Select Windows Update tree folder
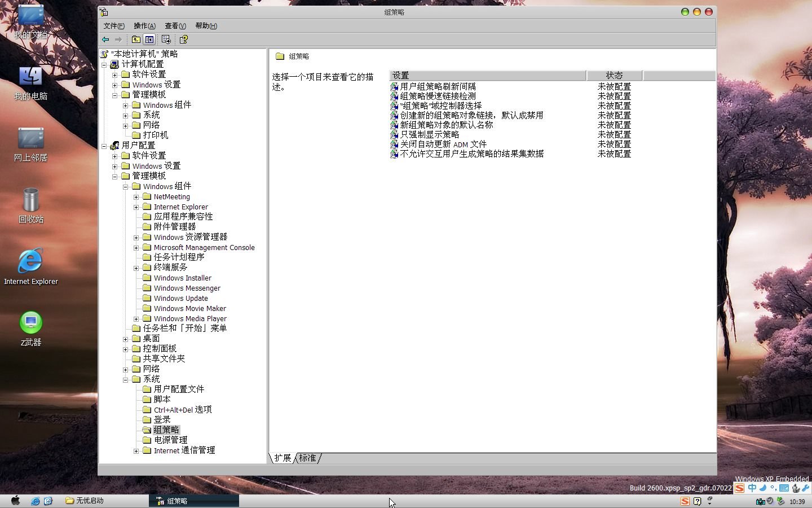The width and height of the screenshot is (812, 508). [x=180, y=299]
